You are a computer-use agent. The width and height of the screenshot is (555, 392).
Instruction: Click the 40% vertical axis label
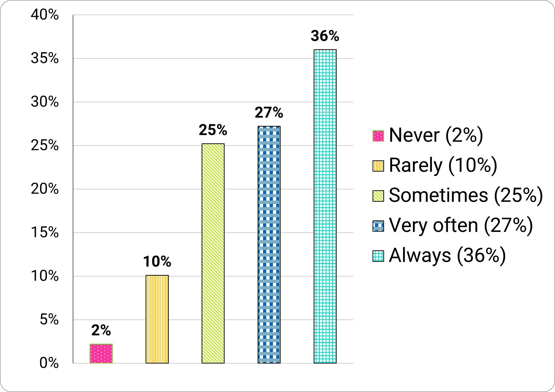point(45,15)
